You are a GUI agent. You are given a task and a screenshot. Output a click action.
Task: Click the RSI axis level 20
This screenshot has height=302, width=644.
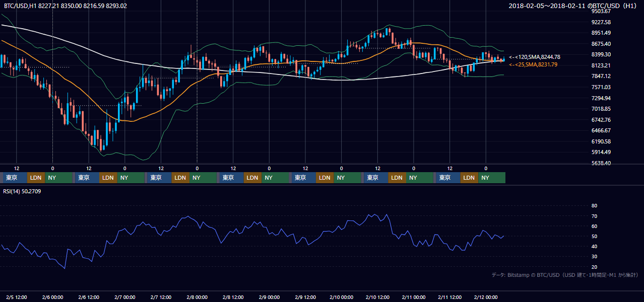pyautogui.click(x=594, y=267)
